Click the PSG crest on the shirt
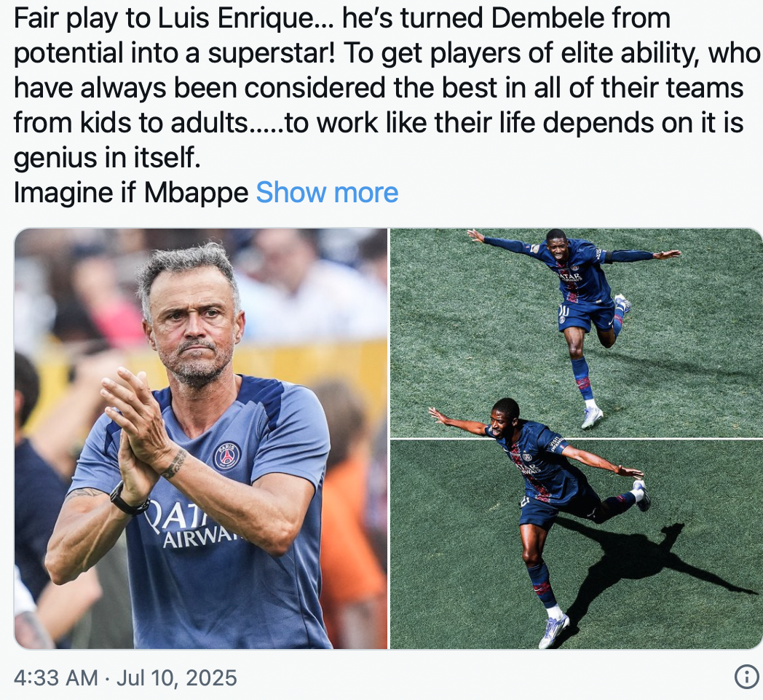This screenshot has height=700, width=763. coord(226,456)
